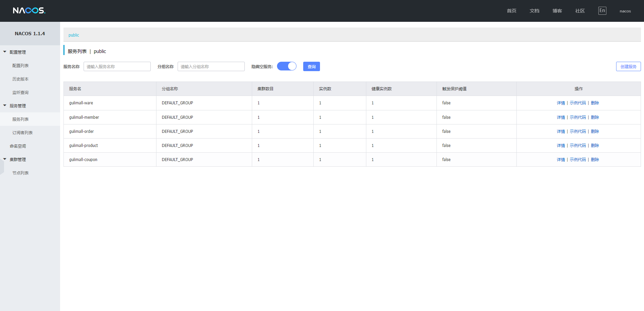Select the public namespace tab

74,35
